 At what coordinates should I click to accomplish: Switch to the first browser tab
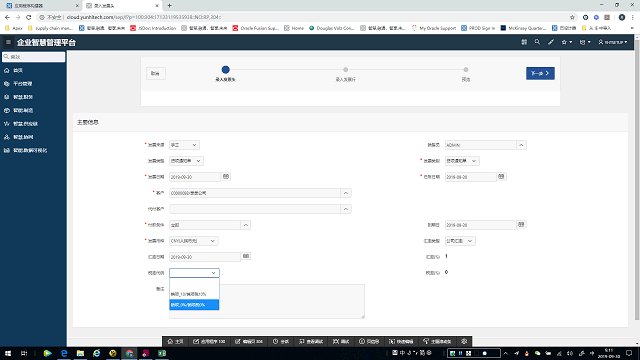(x=41, y=6)
